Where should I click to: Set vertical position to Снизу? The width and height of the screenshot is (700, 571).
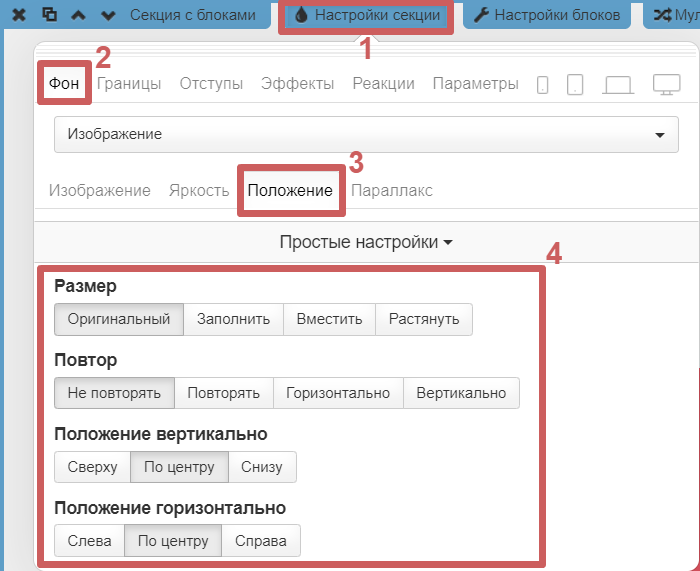click(x=262, y=467)
